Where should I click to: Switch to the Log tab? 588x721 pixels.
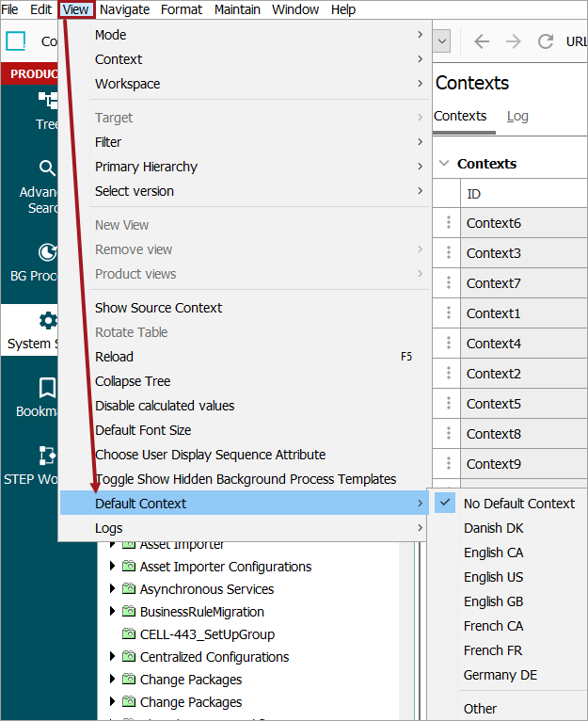point(517,116)
